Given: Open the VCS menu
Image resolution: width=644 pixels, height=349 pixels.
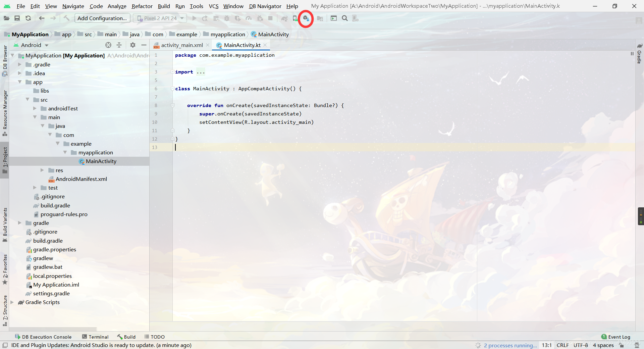Looking at the screenshot, I should pos(213,6).
